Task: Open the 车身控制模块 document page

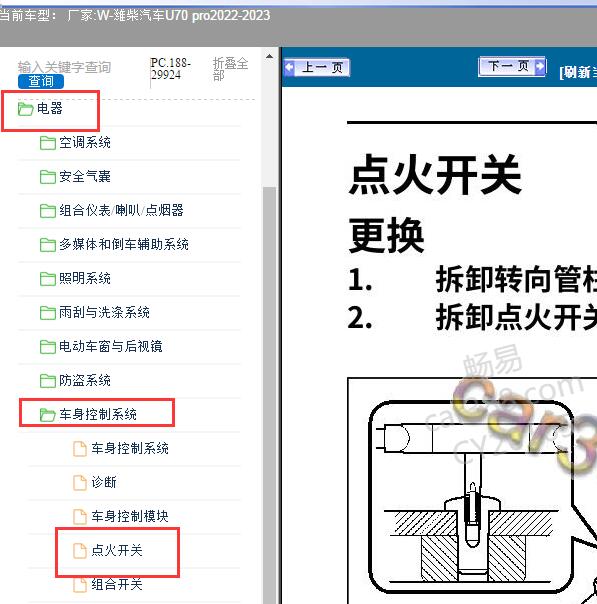Action: coord(130,516)
